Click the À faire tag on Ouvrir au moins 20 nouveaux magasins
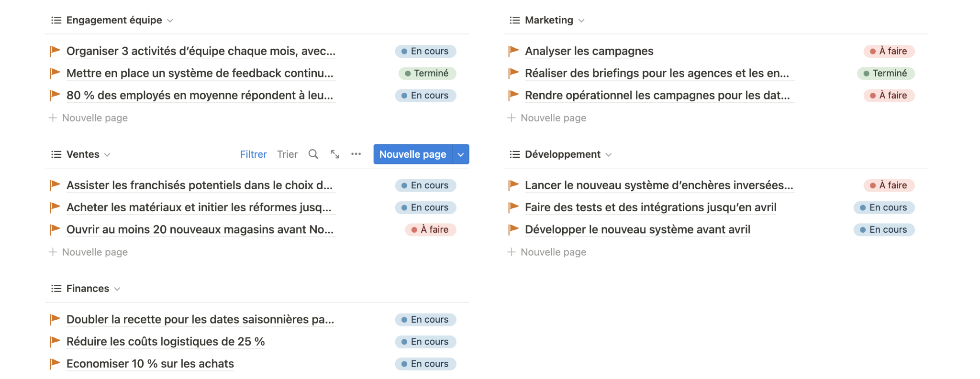This screenshot has width=980, height=379. pyautogui.click(x=430, y=230)
